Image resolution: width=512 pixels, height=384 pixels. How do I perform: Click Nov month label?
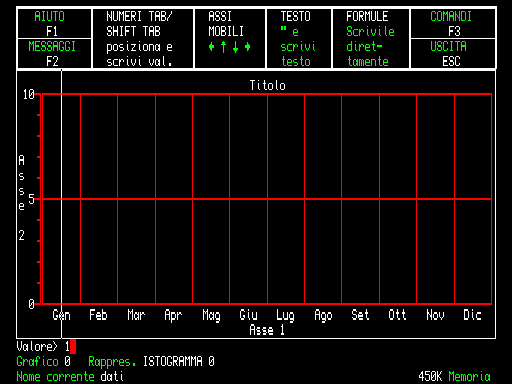435,315
